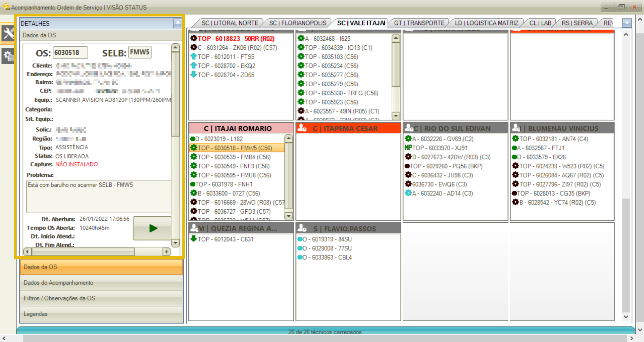
Task: Click scroll-up arrow of the A - 6032468 list
Action: point(396,38)
